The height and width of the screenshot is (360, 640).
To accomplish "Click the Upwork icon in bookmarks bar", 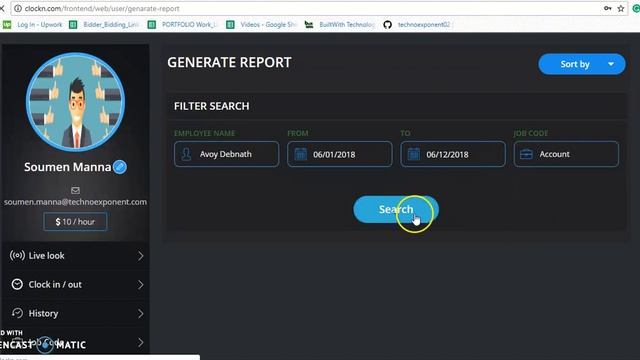I will (x=7, y=24).
